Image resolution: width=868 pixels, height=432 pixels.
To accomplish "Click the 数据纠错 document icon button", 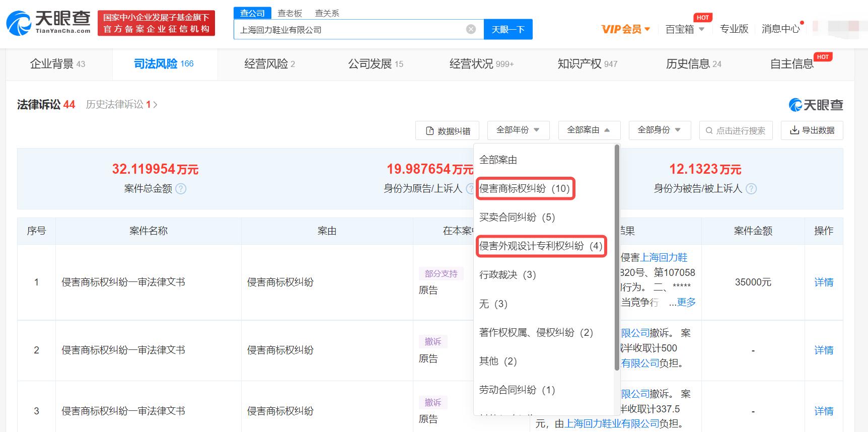I will pos(448,131).
